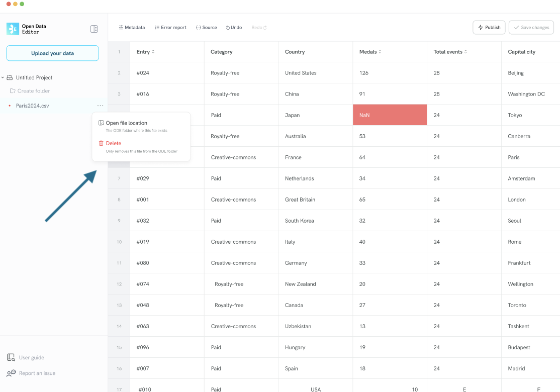The width and height of the screenshot is (560, 392).
Task: Undo the last change
Action: point(233,27)
